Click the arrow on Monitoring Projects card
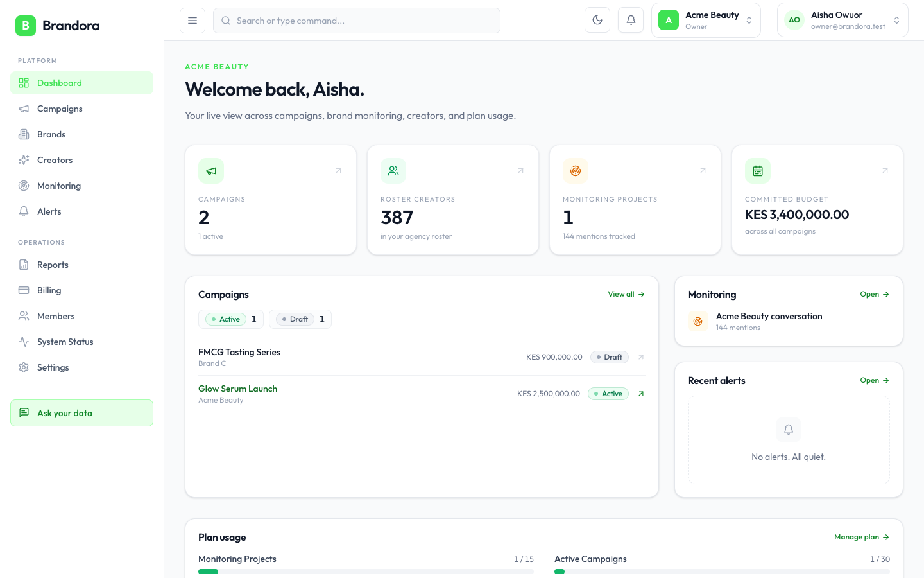This screenshot has width=924, height=578. click(x=703, y=170)
